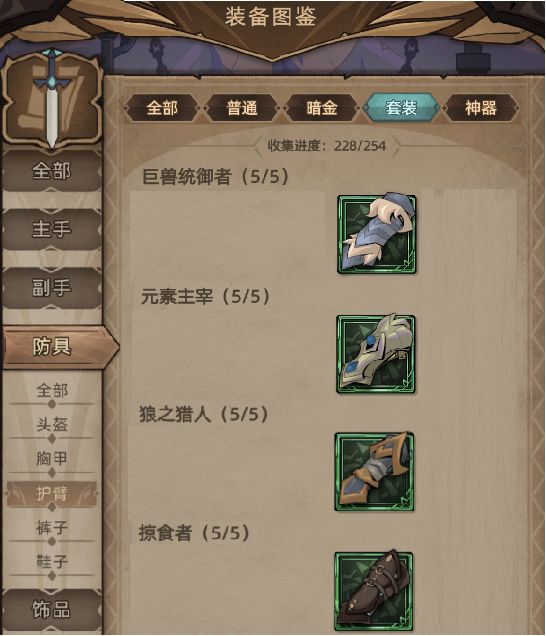Choose the 胸甲 subcategory
The height and width of the screenshot is (636, 546).
(x=52, y=459)
